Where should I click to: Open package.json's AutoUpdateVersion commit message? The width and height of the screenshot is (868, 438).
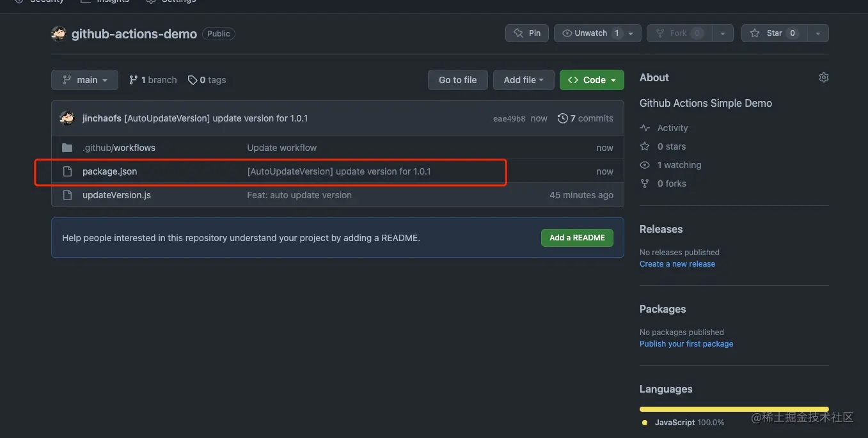pos(339,171)
